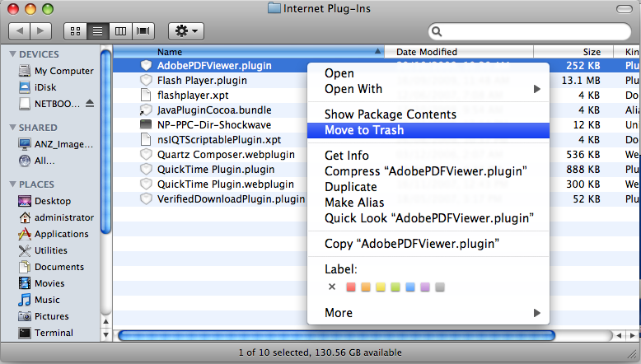Open Desktop in sidebar
641x364 pixels.
[44, 201]
